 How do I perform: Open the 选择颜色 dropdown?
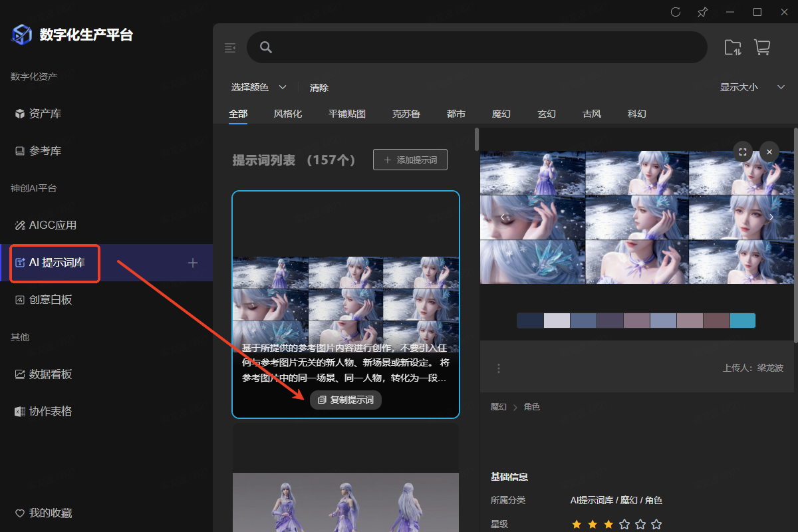[259, 87]
